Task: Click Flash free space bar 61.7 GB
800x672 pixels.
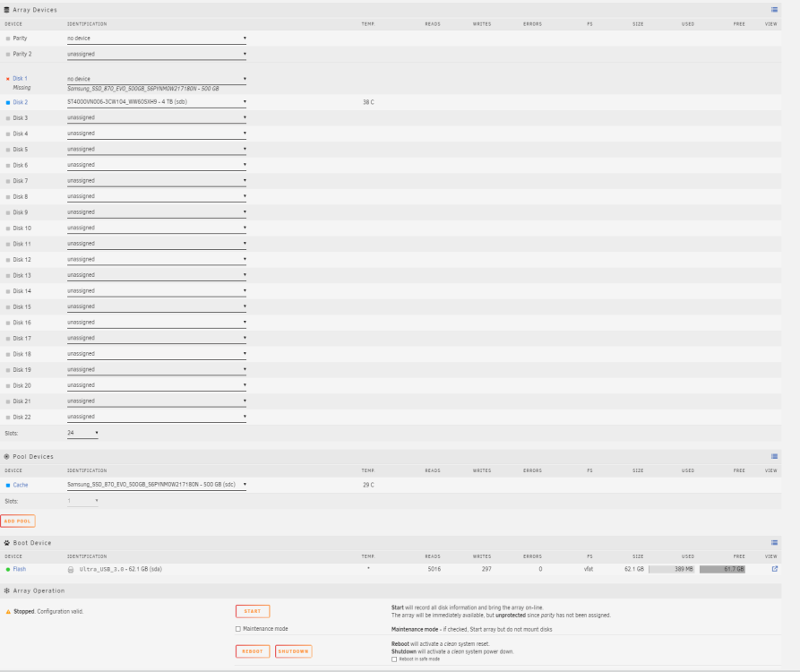Action: (722, 570)
